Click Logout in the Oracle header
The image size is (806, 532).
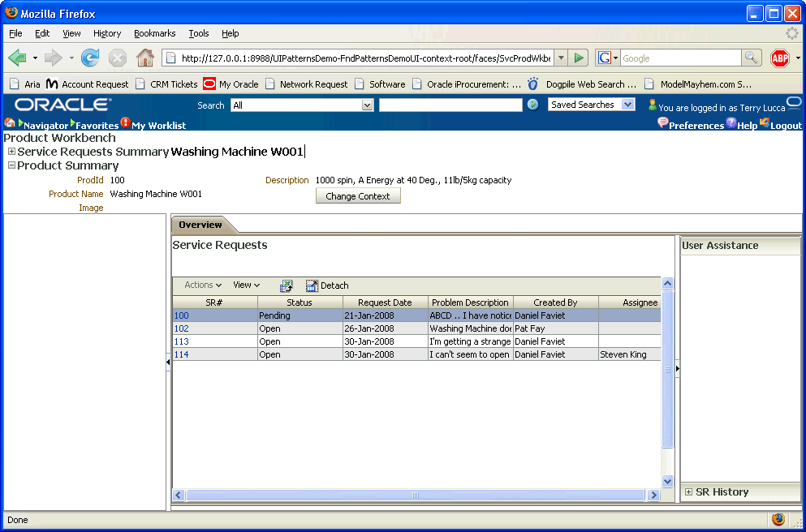786,126
